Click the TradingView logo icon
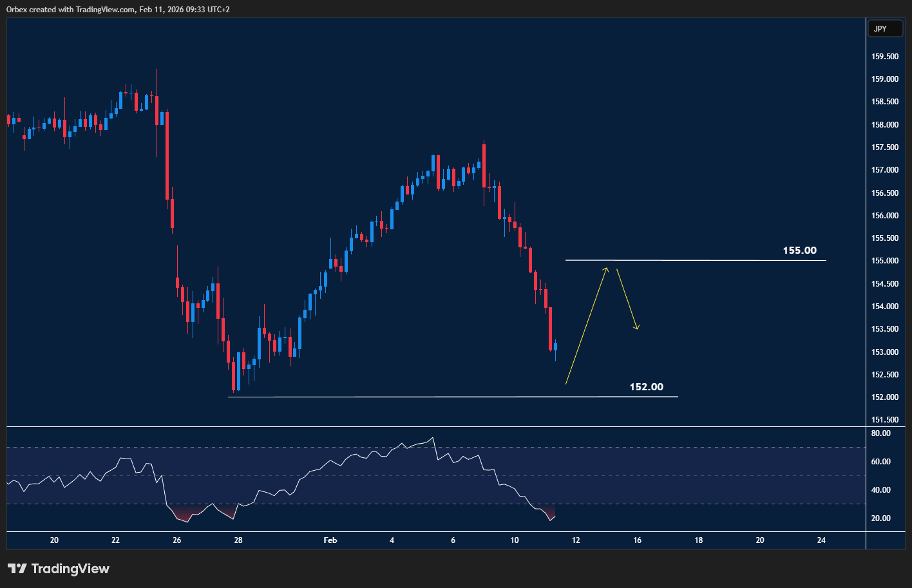The width and height of the screenshot is (912, 588). pos(17,568)
